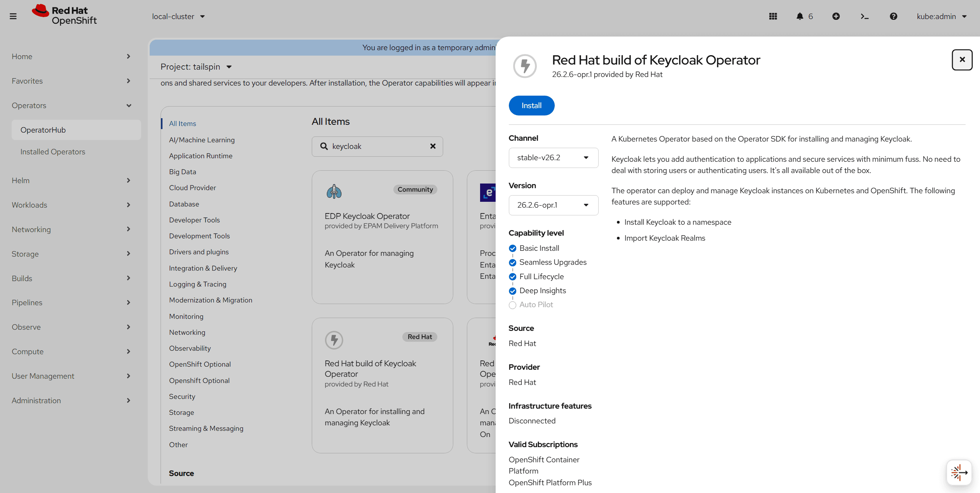Install the Keycloak Operator
980x493 pixels.
(x=531, y=105)
